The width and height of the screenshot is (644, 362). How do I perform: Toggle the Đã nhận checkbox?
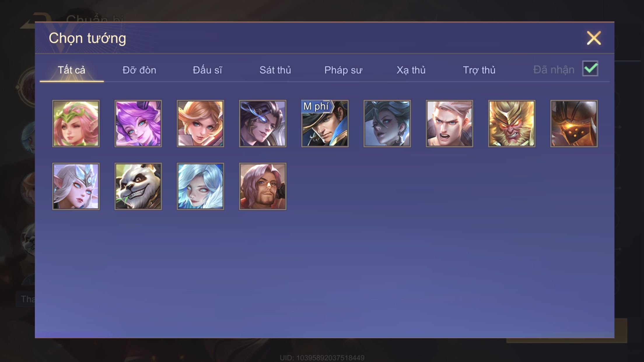coord(590,69)
